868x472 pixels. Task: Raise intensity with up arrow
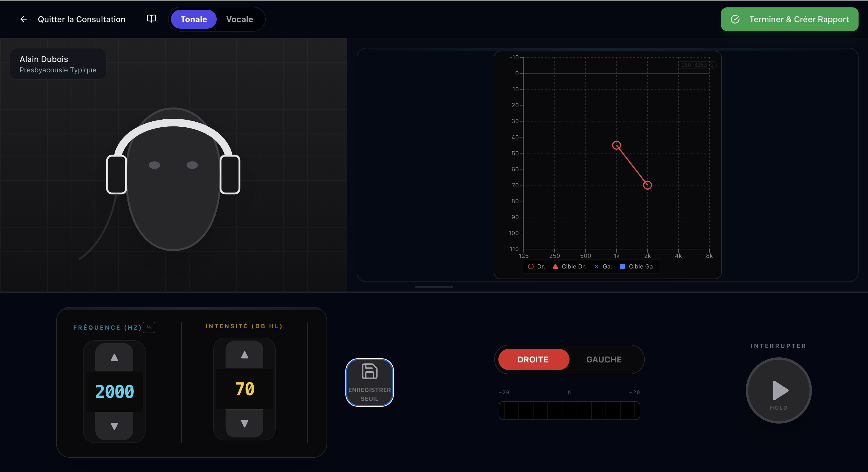[x=244, y=355]
